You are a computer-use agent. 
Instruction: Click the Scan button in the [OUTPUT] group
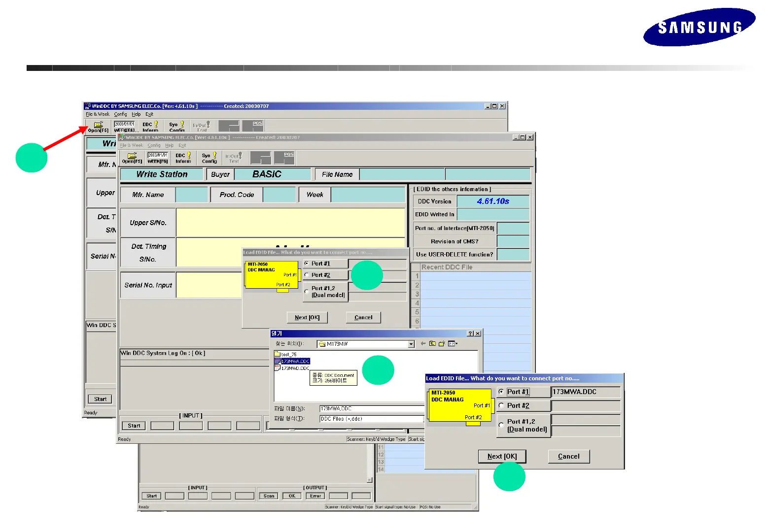pyautogui.click(x=269, y=496)
